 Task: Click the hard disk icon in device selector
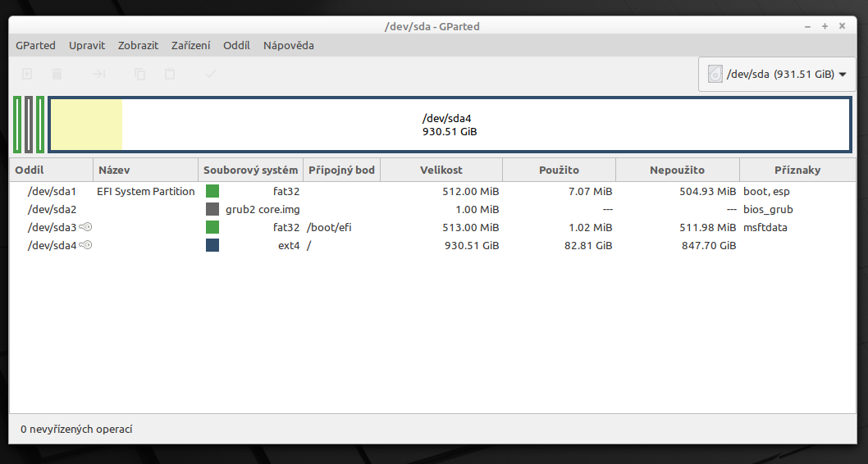pyautogui.click(x=715, y=74)
